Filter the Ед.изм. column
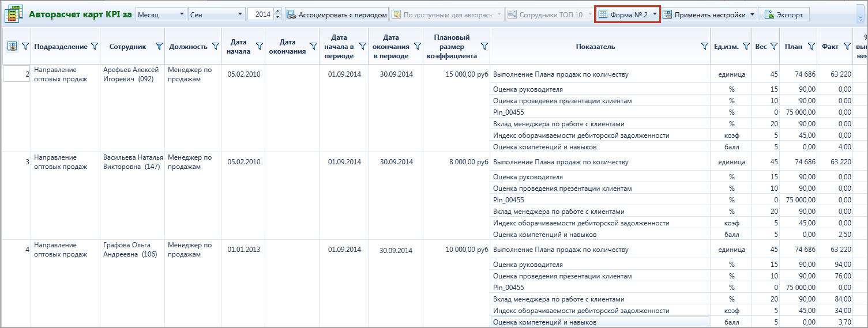Screen dimensions: 868x328 click(746, 47)
